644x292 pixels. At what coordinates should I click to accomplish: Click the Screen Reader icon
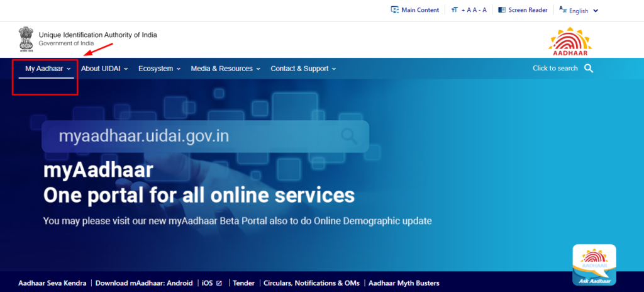[501, 10]
